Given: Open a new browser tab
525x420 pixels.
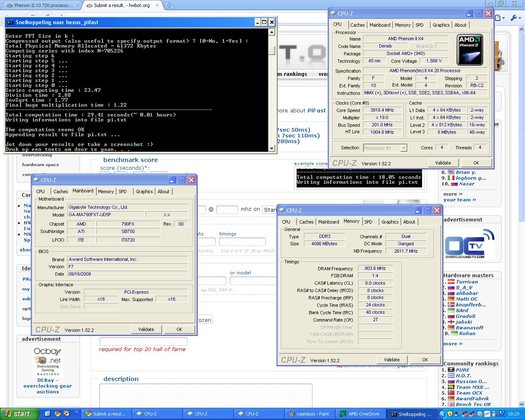Looking at the screenshot, I should (x=169, y=5).
